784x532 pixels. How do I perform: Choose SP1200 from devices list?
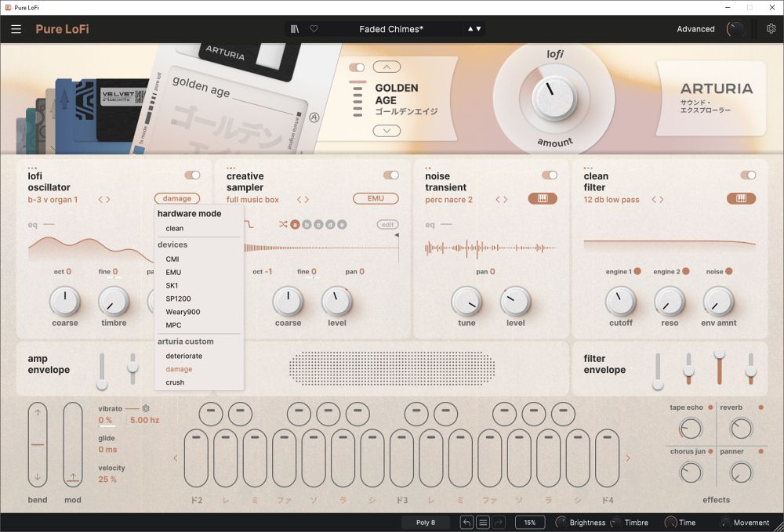point(178,299)
